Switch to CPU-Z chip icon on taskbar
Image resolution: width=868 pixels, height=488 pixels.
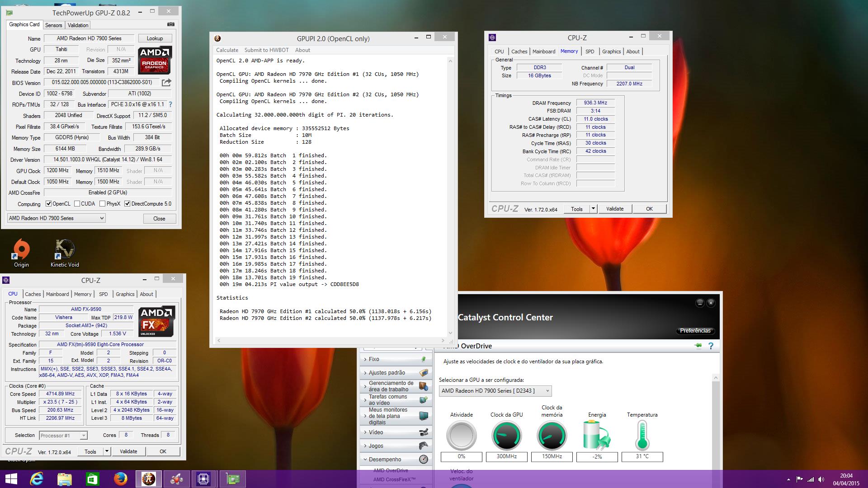click(x=204, y=479)
